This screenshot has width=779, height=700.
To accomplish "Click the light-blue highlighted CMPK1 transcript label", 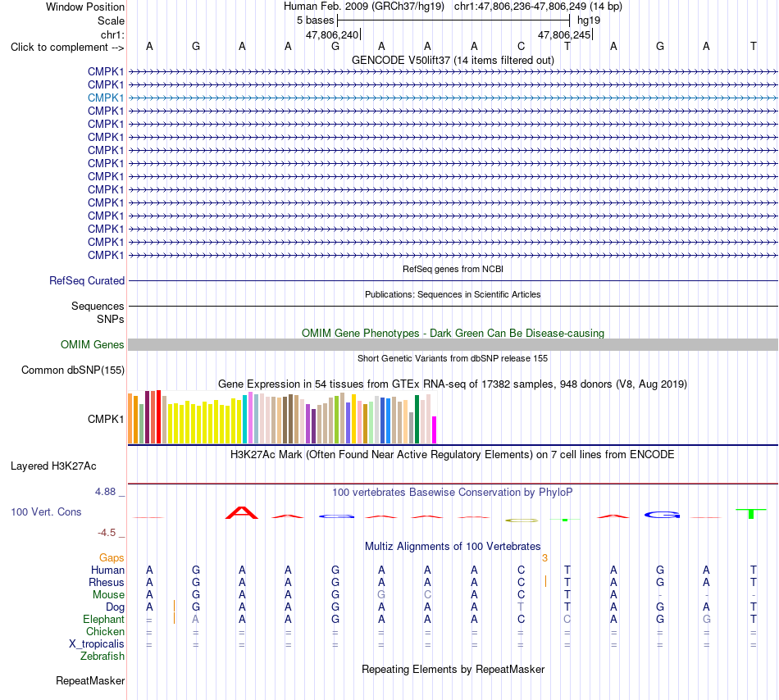I will click(105, 98).
